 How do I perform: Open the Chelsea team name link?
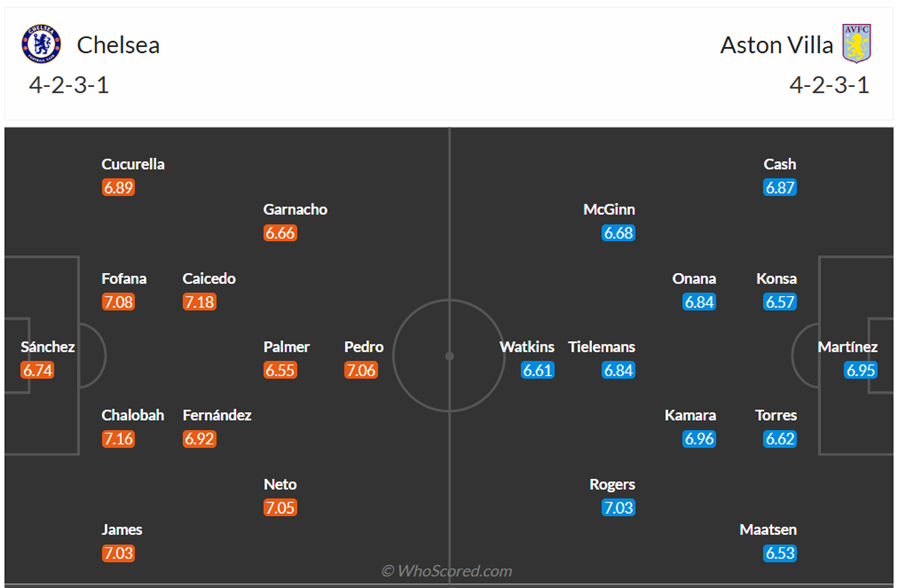(118, 45)
